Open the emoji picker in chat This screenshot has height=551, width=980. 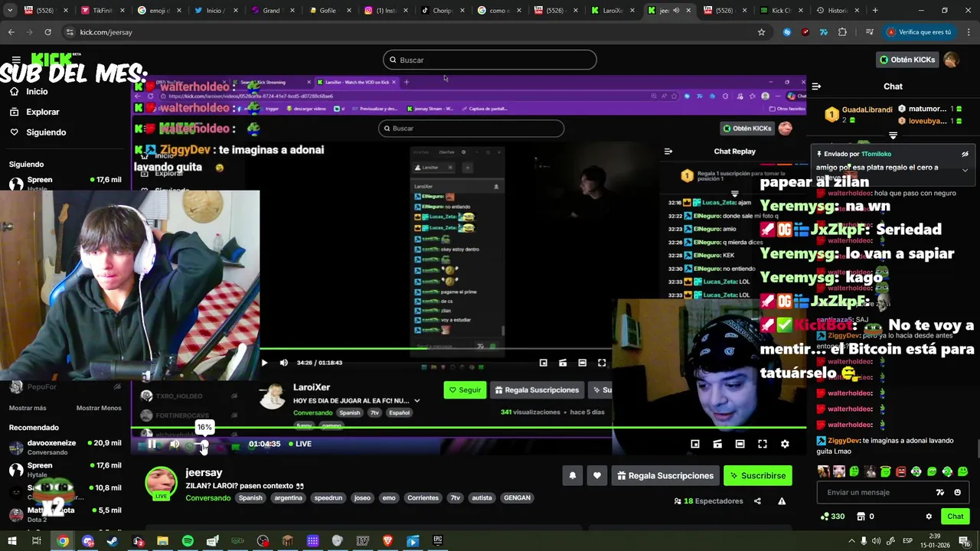tap(957, 493)
